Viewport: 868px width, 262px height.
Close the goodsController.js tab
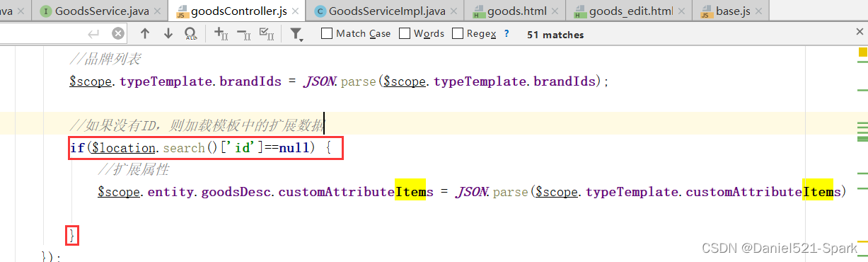pos(296,11)
